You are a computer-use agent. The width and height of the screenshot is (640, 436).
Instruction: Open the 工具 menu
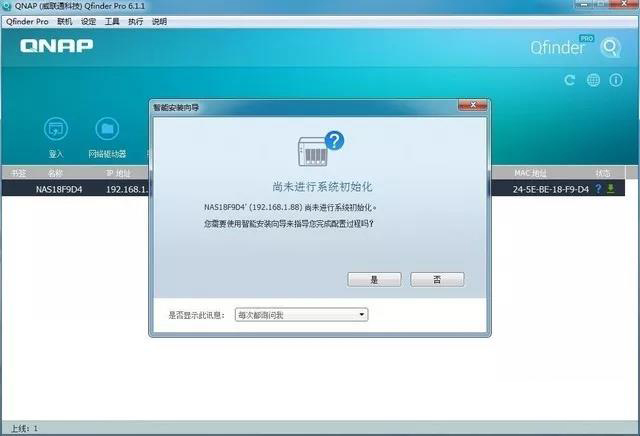[x=112, y=22]
